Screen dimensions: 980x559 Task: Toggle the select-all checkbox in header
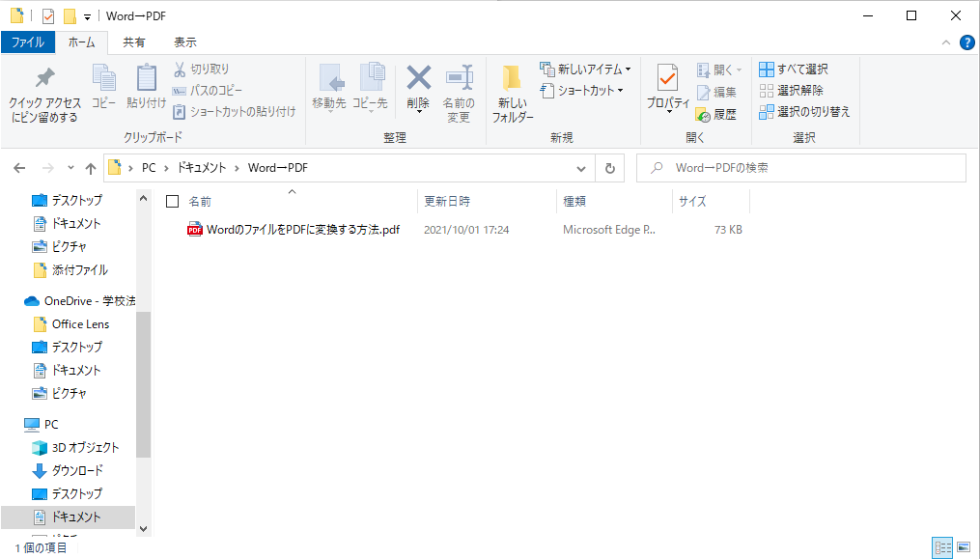click(x=173, y=202)
